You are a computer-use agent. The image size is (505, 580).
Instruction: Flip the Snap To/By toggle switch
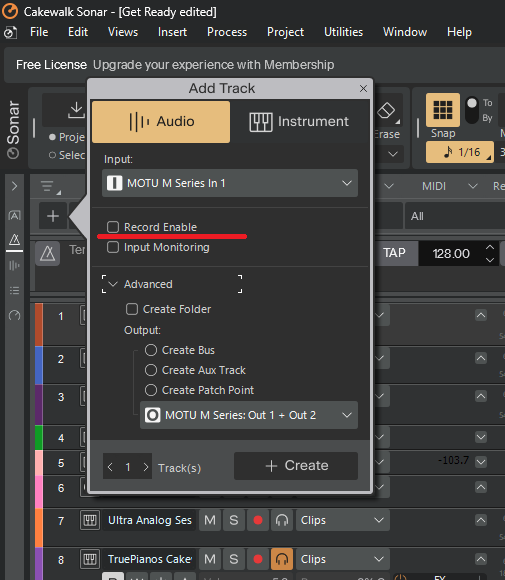[472, 110]
